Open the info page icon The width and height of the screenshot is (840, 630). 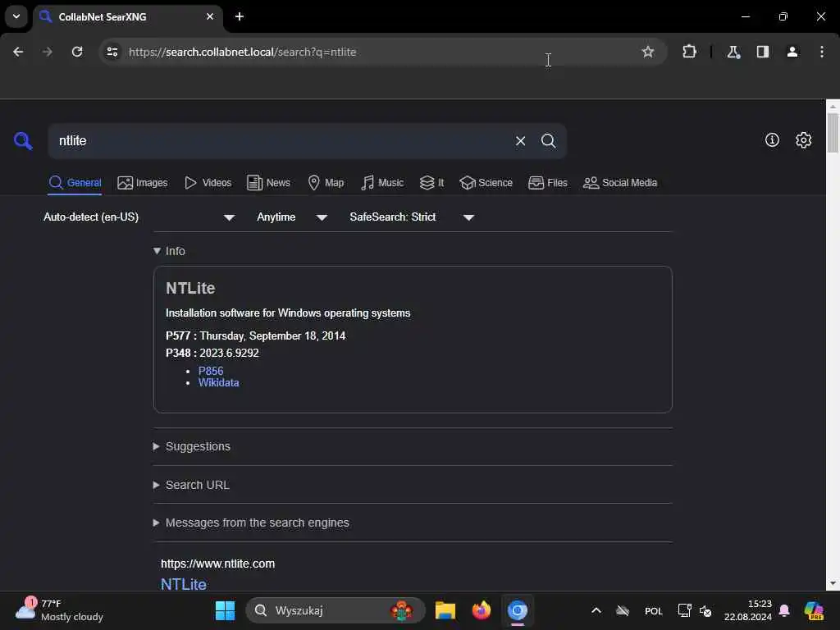(772, 139)
